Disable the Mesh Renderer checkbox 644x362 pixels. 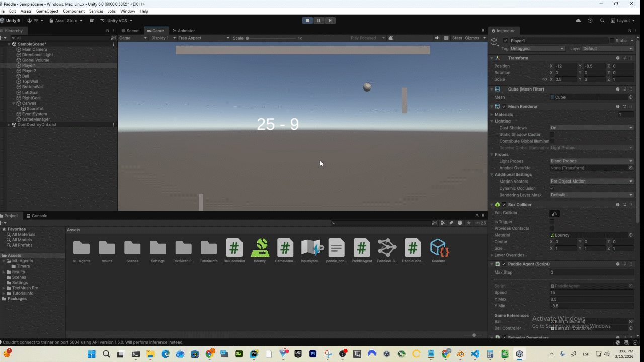coord(504,106)
